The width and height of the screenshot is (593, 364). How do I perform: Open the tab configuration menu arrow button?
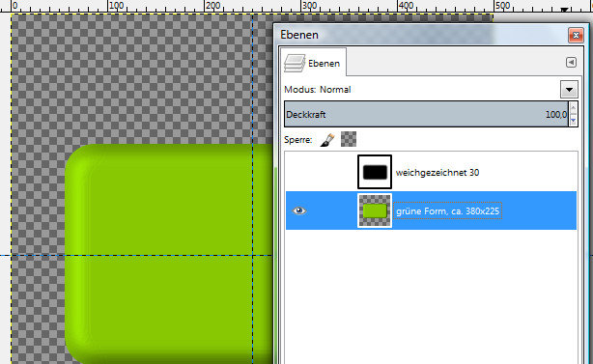571,62
